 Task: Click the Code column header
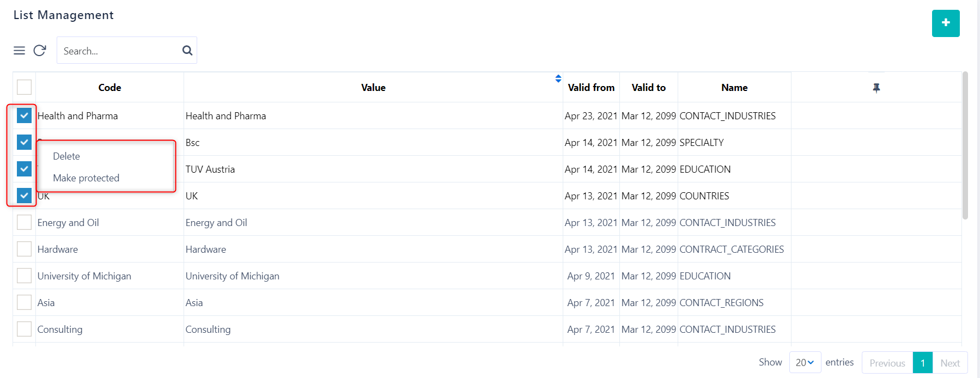pyautogui.click(x=109, y=88)
